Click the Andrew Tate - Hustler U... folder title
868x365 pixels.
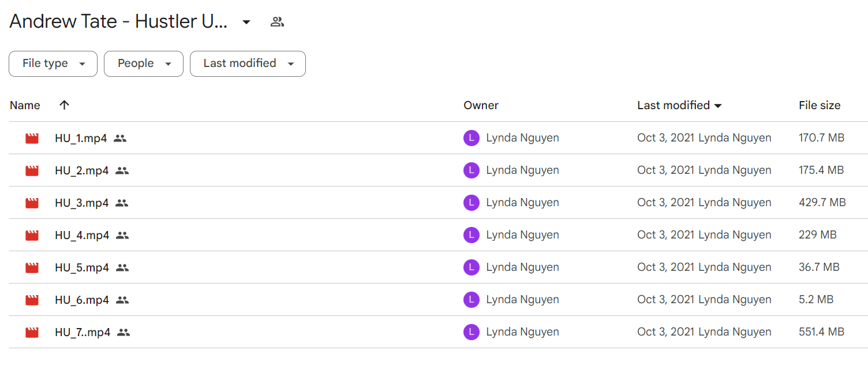(118, 22)
